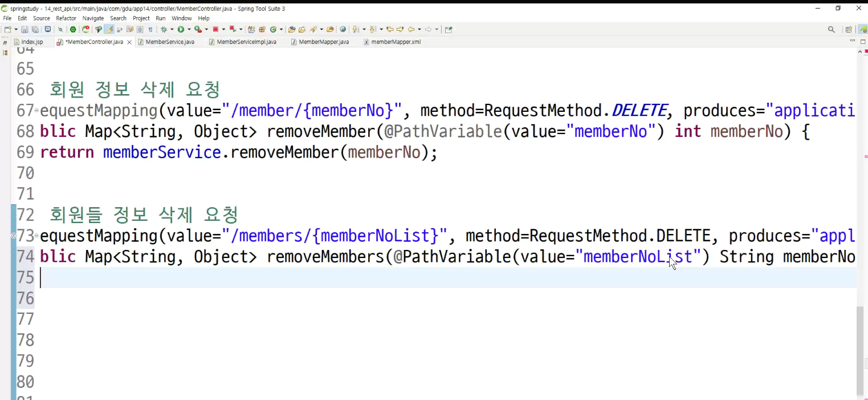Click the Save All toolbar icon
This screenshot has width=868, height=400.
(35, 29)
